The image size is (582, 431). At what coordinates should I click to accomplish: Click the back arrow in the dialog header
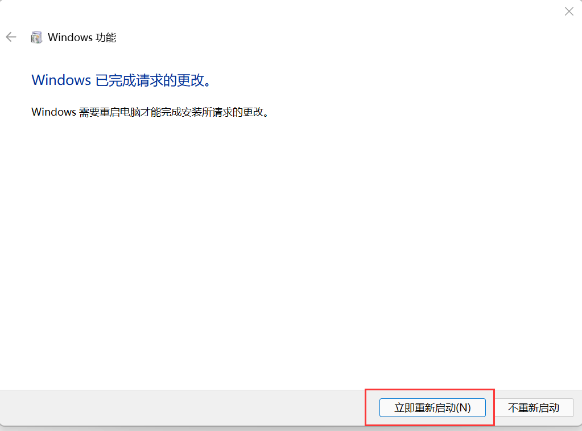tap(11, 37)
